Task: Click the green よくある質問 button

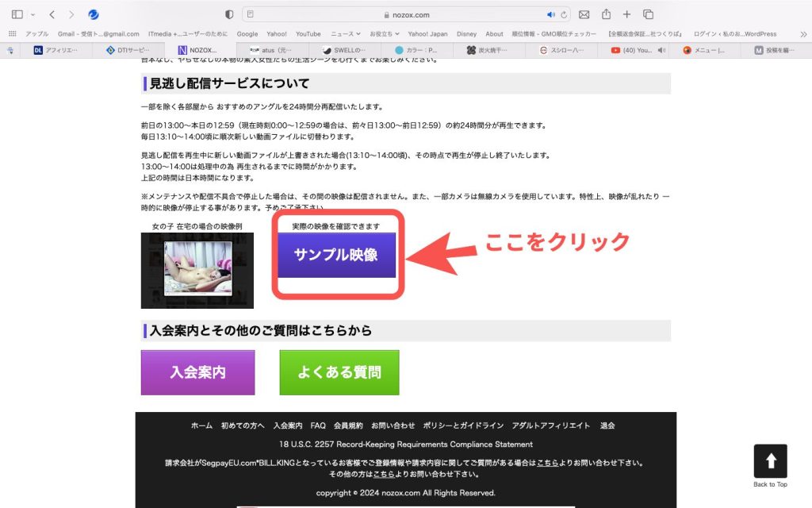Action: (339, 372)
